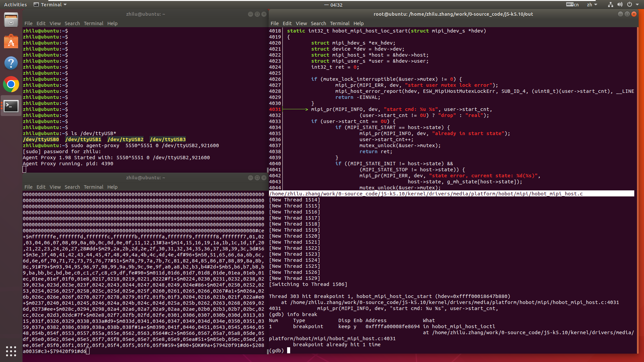Click the (gdb) prompt input cursor
Image resolution: width=644 pixels, height=362 pixels.
coord(288,351)
